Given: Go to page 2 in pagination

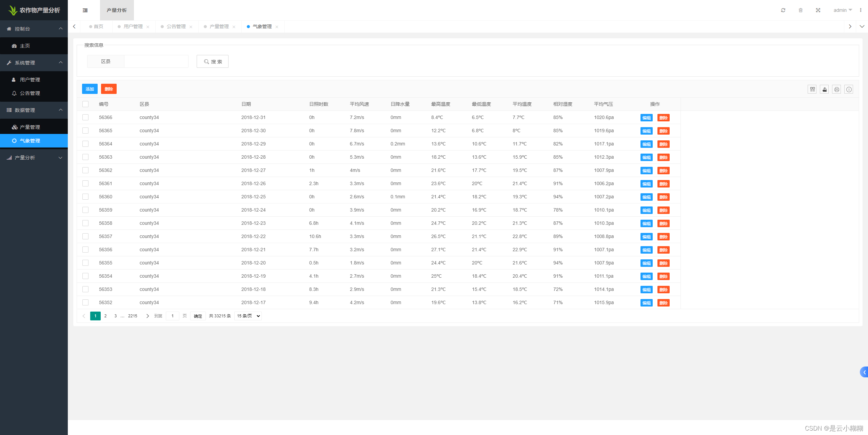Looking at the screenshot, I should pos(105,316).
